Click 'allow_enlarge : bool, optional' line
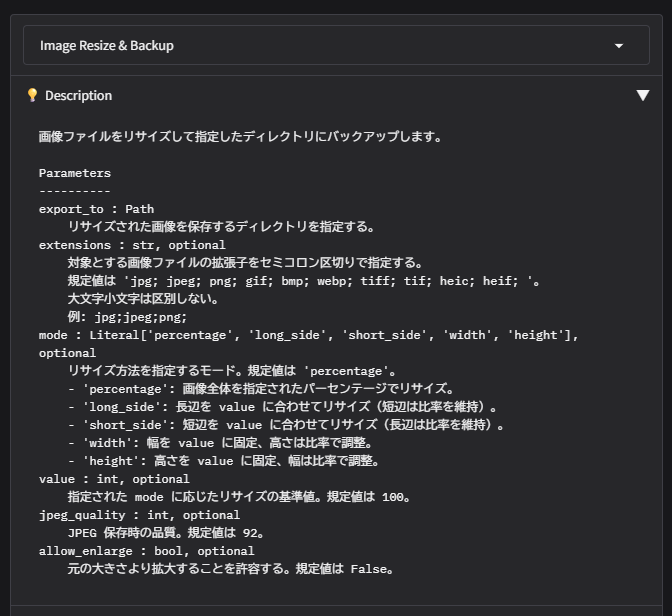Screen dimensions: 672x616 coord(147,551)
